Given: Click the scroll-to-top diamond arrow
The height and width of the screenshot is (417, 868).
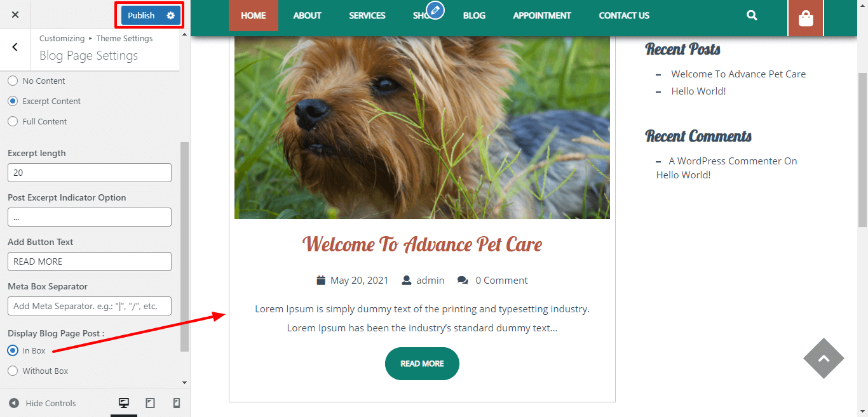Looking at the screenshot, I should click(x=824, y=358).
